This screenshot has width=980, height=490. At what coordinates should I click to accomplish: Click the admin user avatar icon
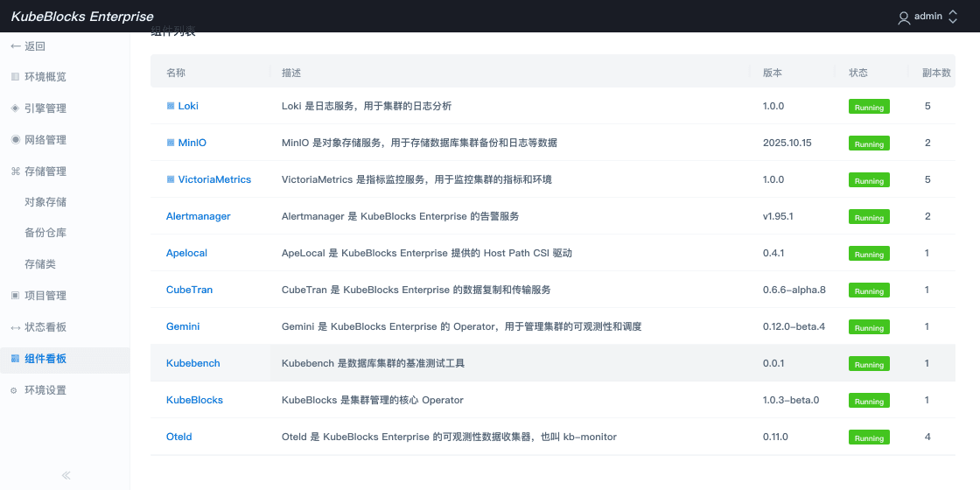click(904, 17)
